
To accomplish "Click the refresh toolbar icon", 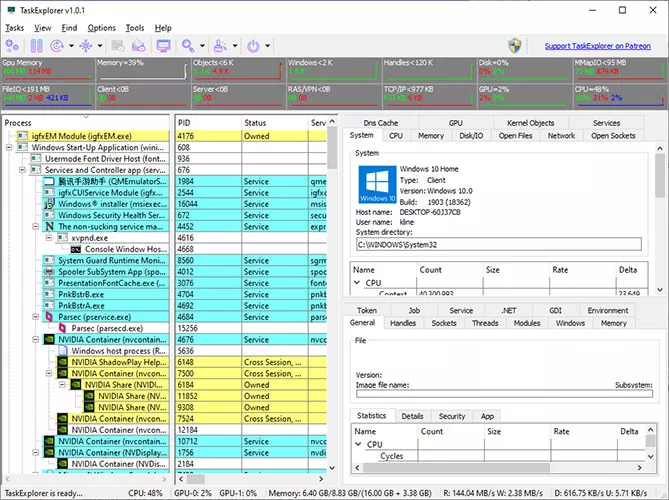I will pos(57,46).
